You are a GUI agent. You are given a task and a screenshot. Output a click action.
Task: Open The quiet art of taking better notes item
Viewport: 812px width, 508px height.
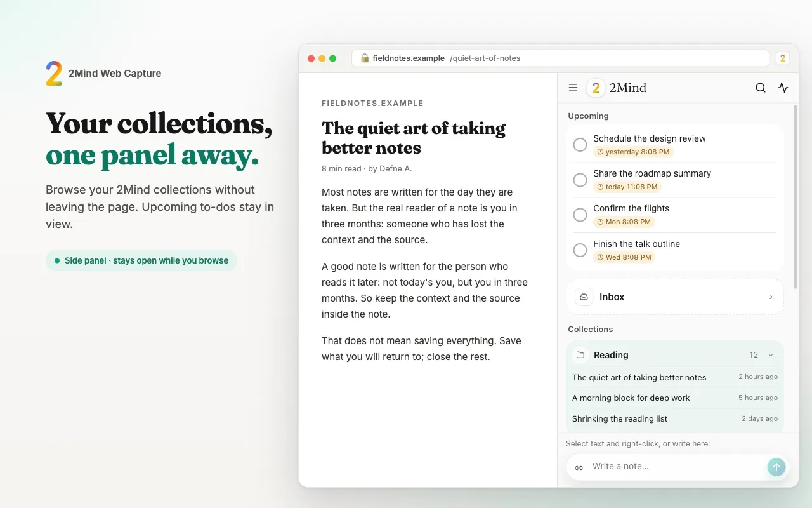tap(675, 377)
